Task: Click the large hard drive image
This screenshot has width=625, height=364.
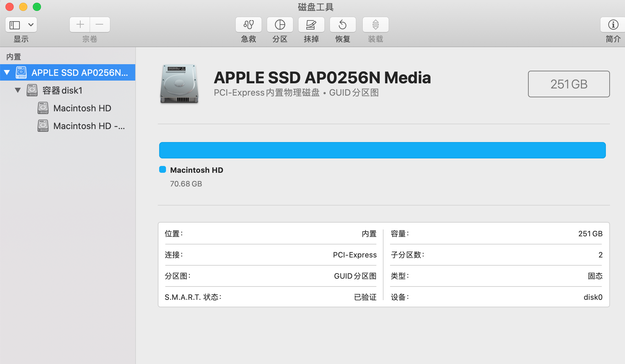Action: [x=179, y=84]
